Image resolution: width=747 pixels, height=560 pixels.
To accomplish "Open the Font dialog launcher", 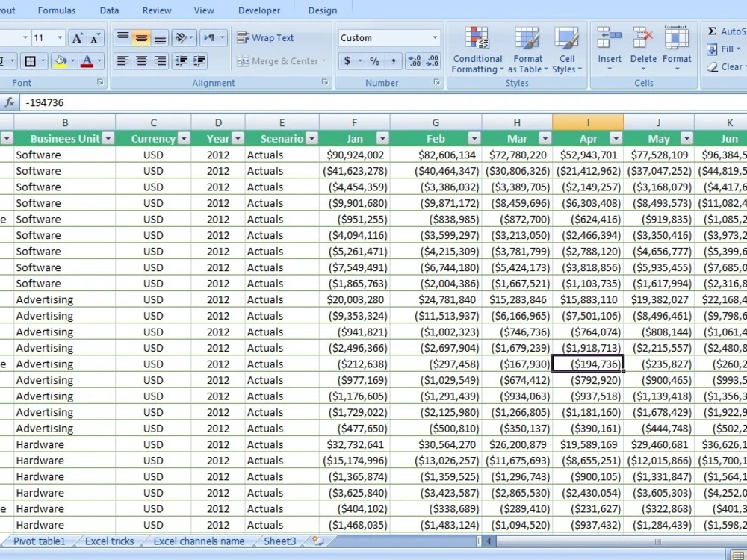I will [100, 82].
